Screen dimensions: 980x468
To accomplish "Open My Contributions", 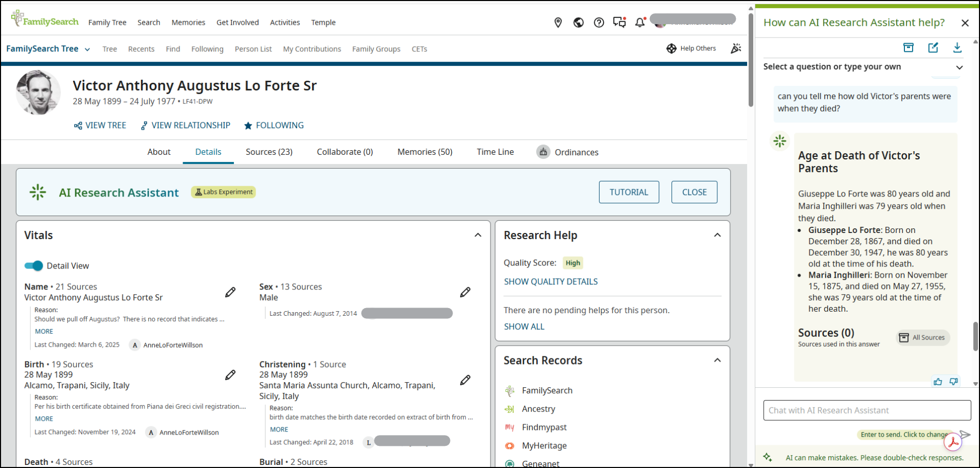I will click(x=312, y=49).
